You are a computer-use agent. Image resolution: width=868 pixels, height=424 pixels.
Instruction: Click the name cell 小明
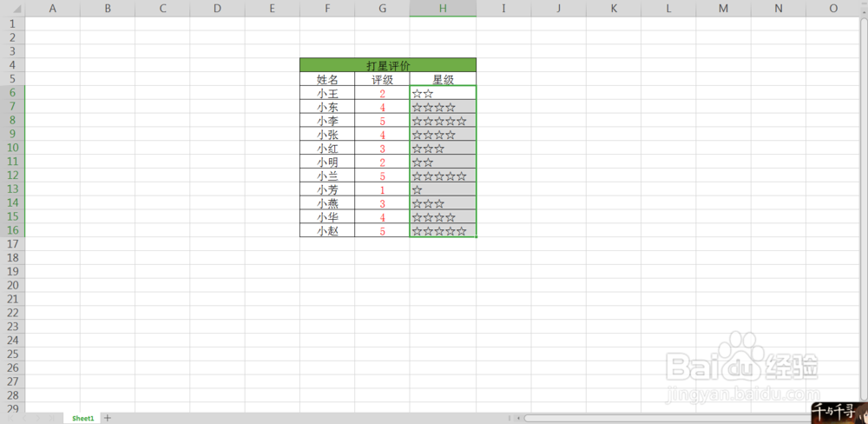click(327, 162)
